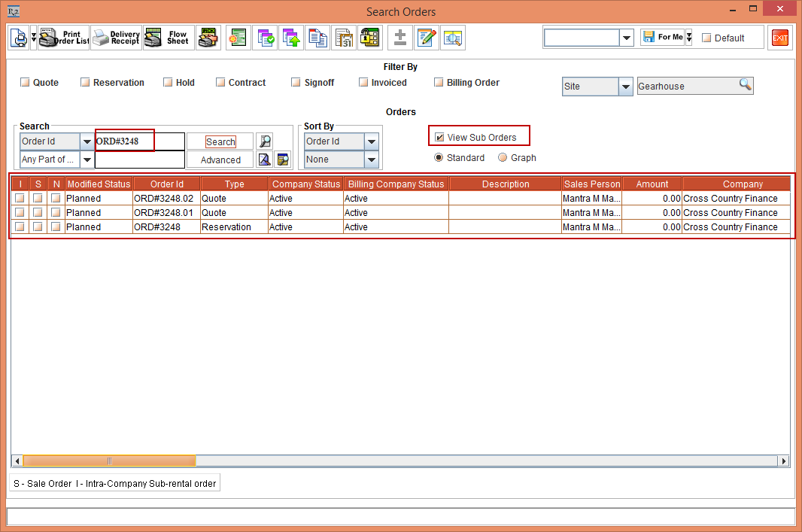Click the Delivery Receipt printer icon

[116, 38]
